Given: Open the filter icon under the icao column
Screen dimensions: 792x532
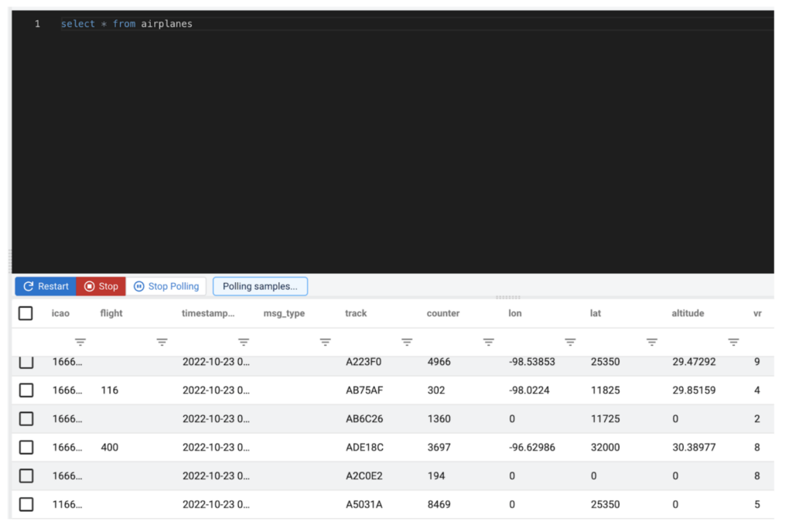Looking at the screenshot, I should [x=80, y=341].
